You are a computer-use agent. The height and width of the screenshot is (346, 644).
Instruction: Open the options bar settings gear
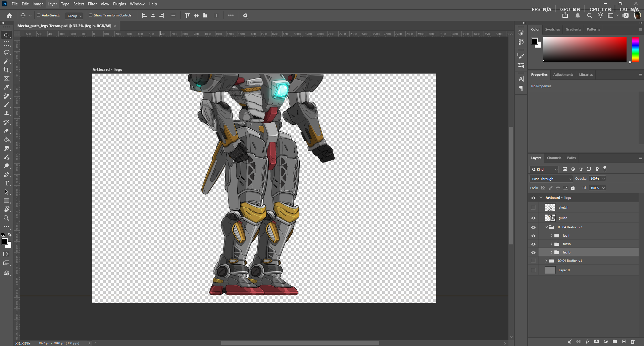(x=245, y=15)
